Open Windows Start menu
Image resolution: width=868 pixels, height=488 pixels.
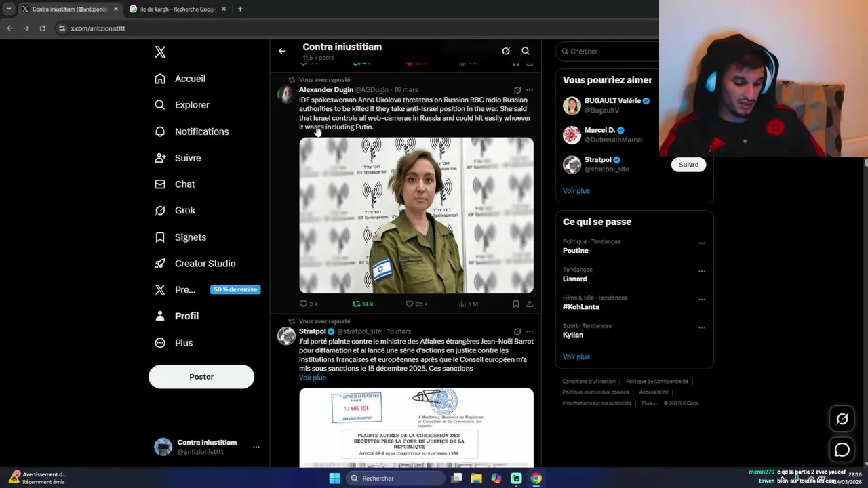pos(334,479)
